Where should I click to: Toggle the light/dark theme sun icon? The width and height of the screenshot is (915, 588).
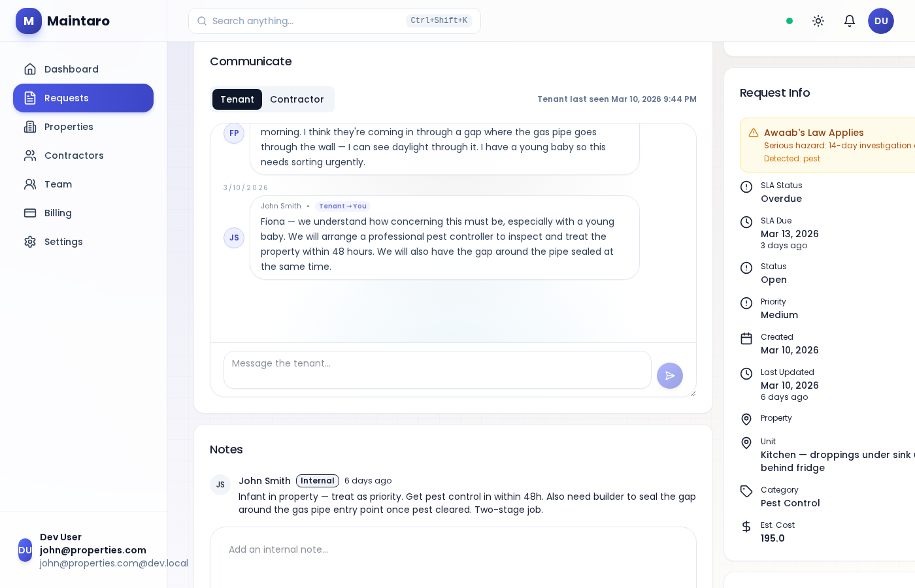pos(818,21)
